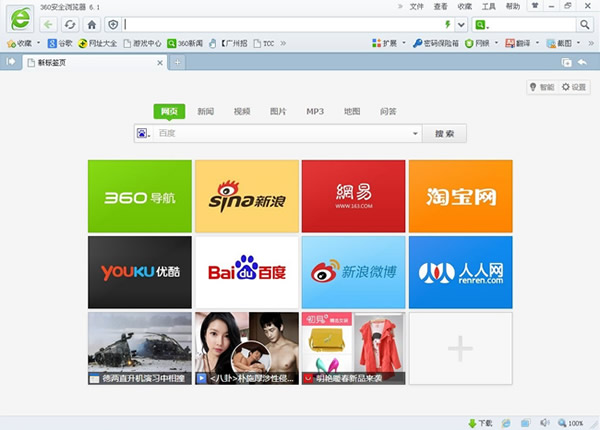Open the 工具 menu
The height and width of the screenshot is (430, 600).
(x=488, y=6)
